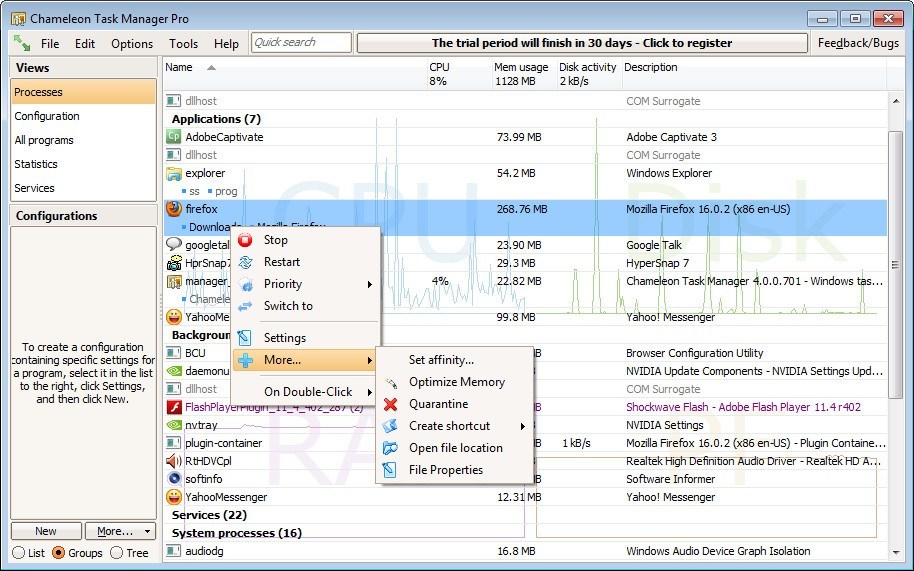914x571 pixels.
Task: Open the Tools menu
Action: [x=184, y=44]
